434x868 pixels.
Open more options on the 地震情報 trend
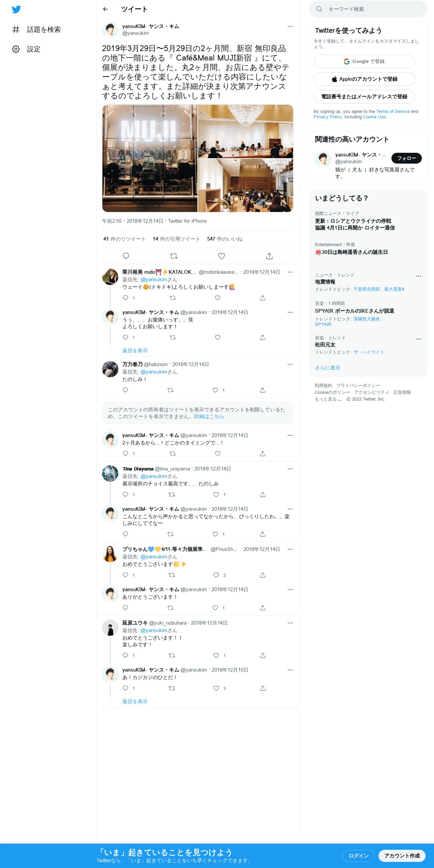(418, 276)
